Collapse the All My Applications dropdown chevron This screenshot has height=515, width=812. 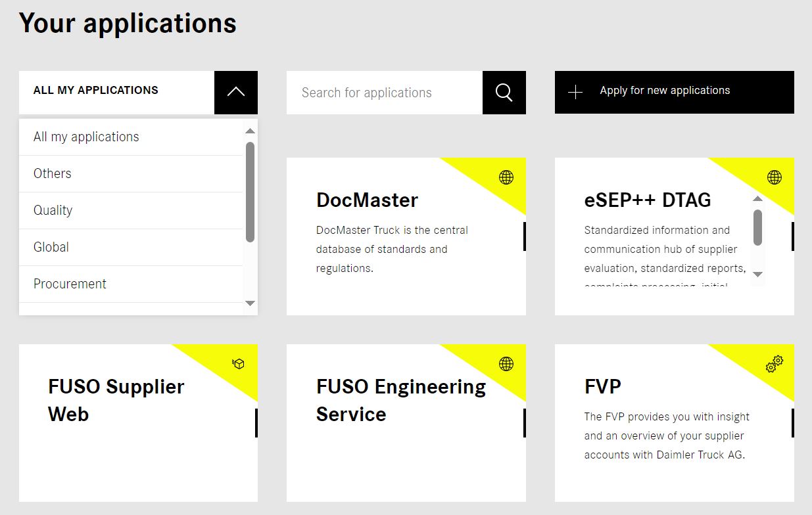[x=235, y=93]
